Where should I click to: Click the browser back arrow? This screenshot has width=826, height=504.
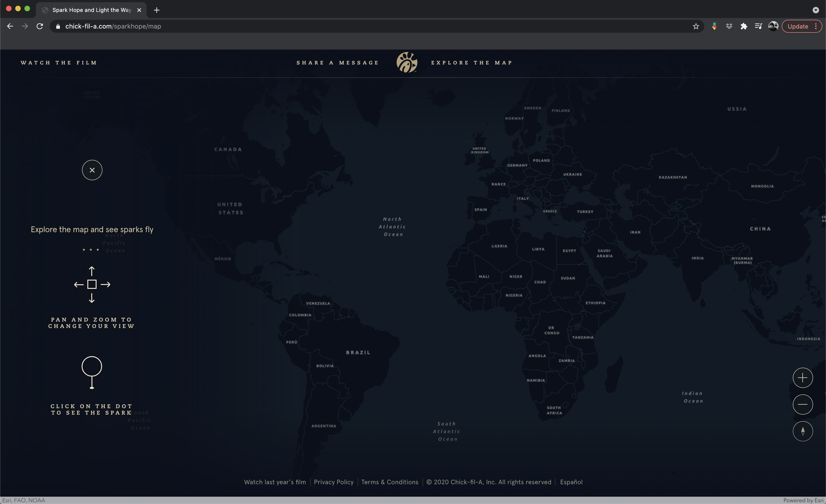(x=10, y=26)
